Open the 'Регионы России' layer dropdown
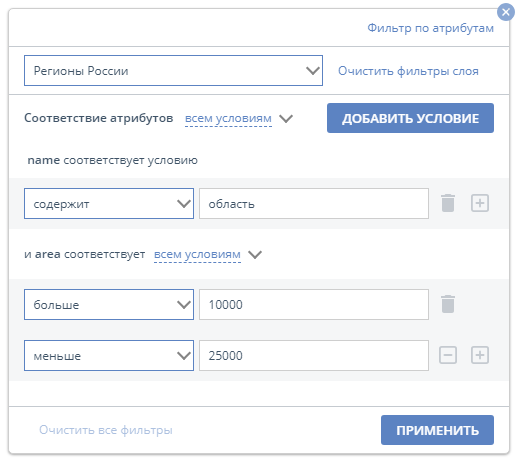 (173, 71)
